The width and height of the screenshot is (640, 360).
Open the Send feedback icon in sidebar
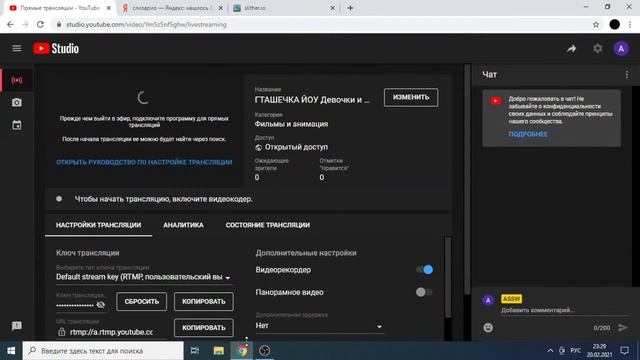click(17, 326)
